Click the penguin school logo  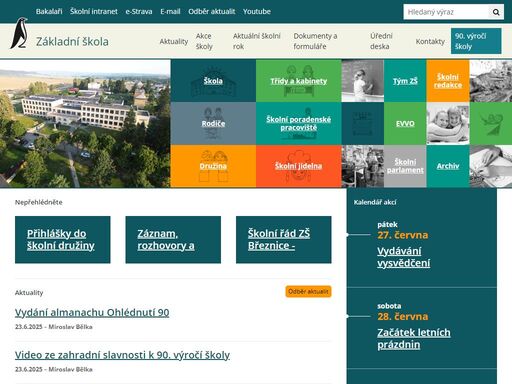(x=19, y=33)
